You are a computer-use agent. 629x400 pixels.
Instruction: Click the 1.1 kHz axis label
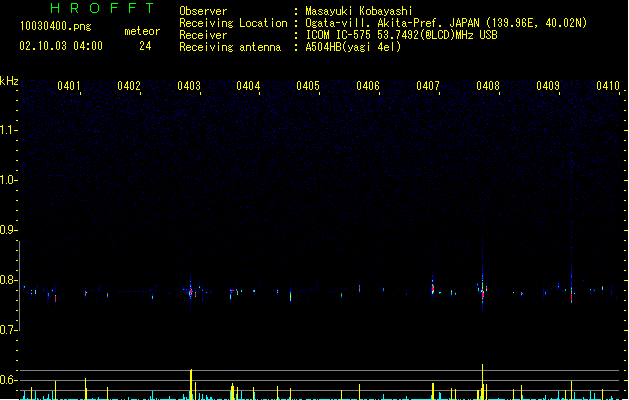tap(8, 130)
